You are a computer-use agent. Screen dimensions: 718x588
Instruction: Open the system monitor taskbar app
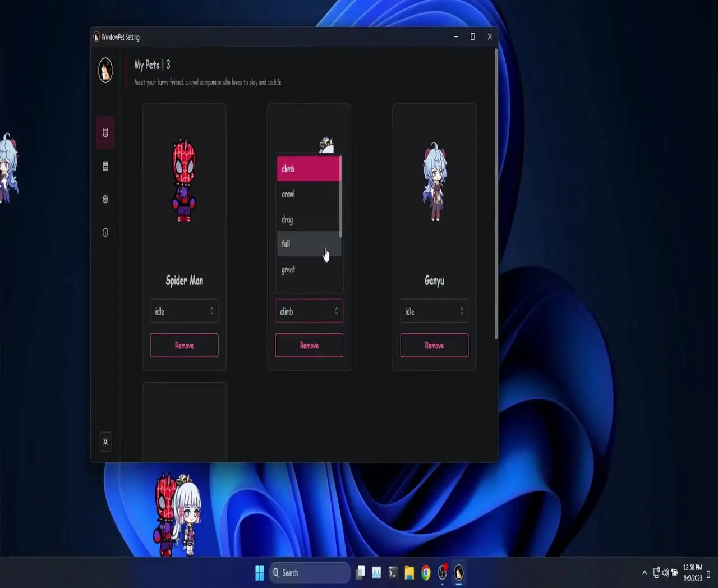pos(376,572)
